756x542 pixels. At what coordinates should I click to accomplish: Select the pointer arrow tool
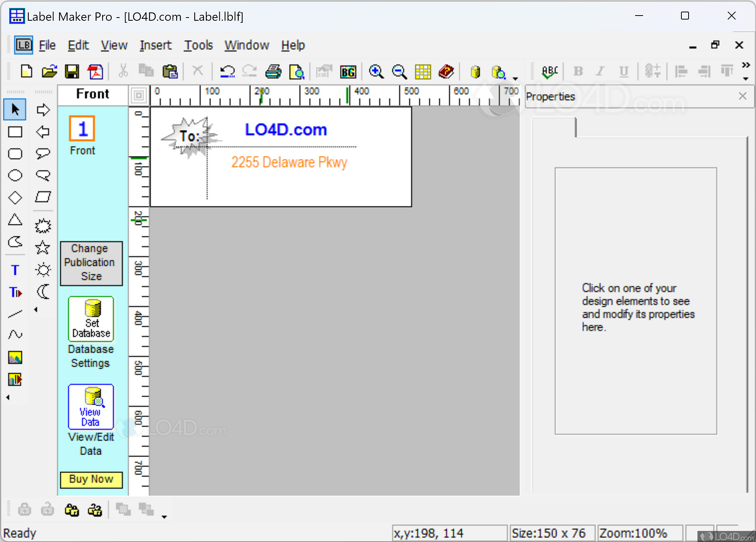point(15,109)
